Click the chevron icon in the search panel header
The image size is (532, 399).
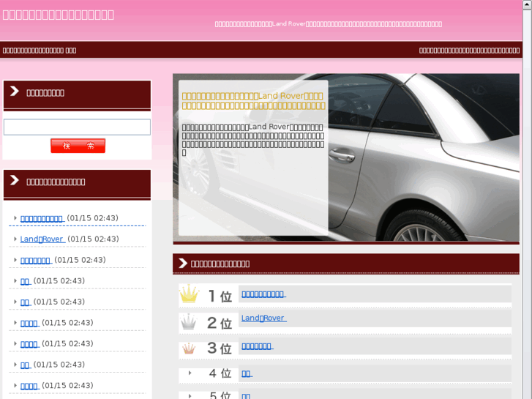(14, 91)
